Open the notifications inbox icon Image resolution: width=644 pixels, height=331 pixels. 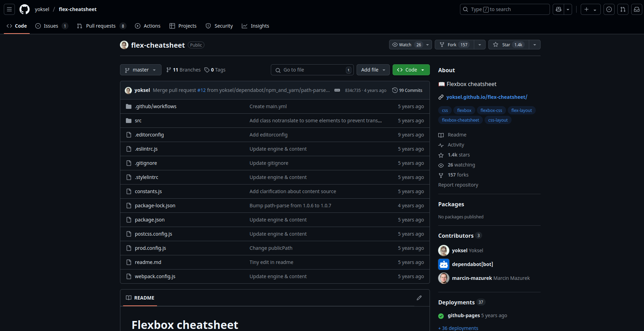[x=637, y=9]
